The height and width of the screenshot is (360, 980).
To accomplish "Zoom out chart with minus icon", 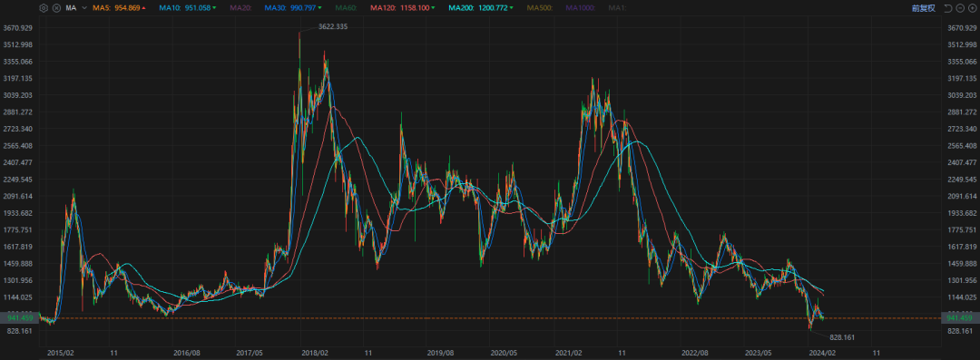I will 960,8.
